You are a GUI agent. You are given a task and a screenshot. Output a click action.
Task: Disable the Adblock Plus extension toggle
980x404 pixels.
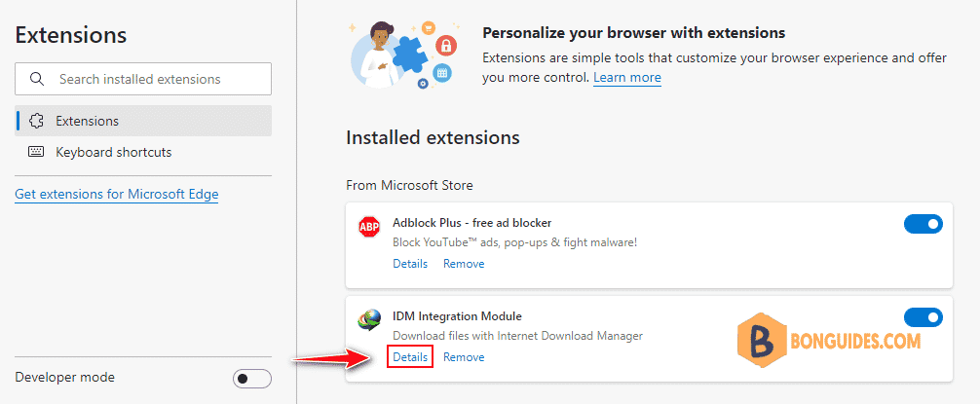923,224
